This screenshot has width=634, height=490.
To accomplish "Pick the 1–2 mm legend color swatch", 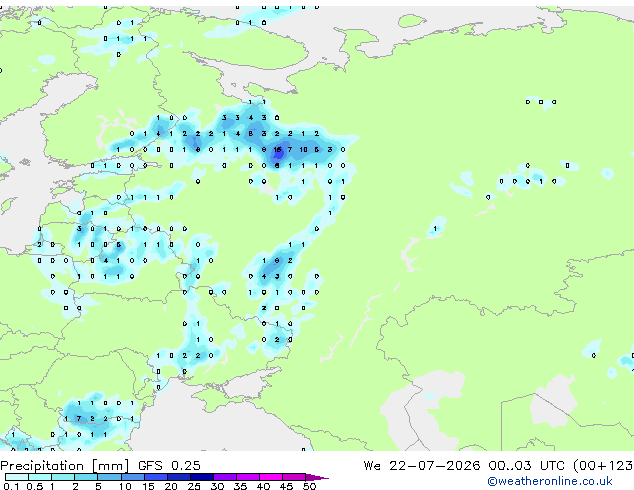I will point(63,477).
